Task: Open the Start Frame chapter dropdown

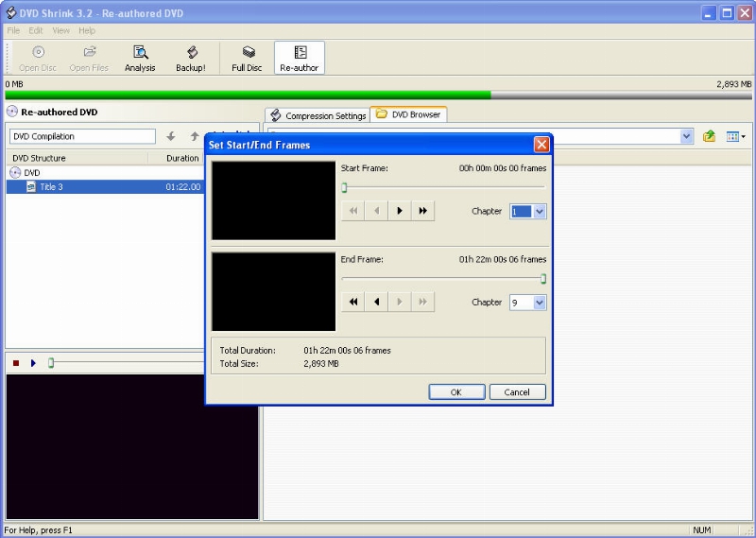Action: click(x=540, y=212)
